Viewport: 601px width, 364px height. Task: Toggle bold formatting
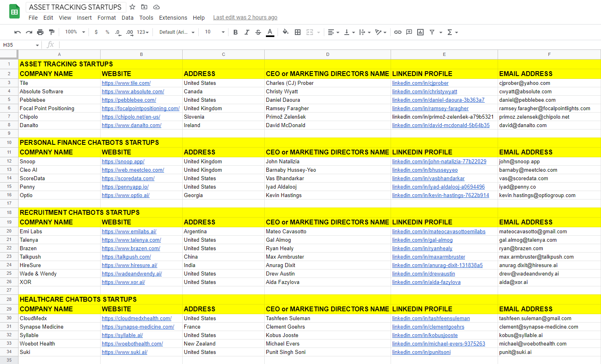point(235,32)
